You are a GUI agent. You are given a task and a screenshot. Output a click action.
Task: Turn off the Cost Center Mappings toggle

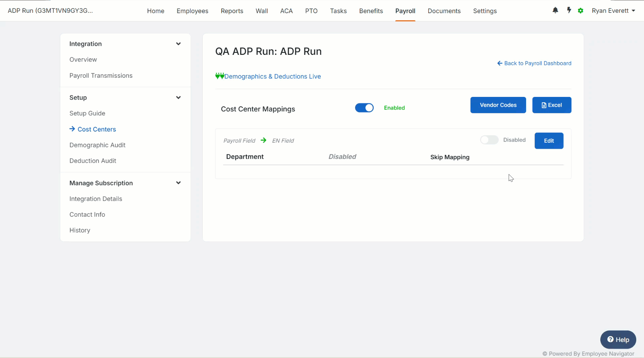(364, 108)
